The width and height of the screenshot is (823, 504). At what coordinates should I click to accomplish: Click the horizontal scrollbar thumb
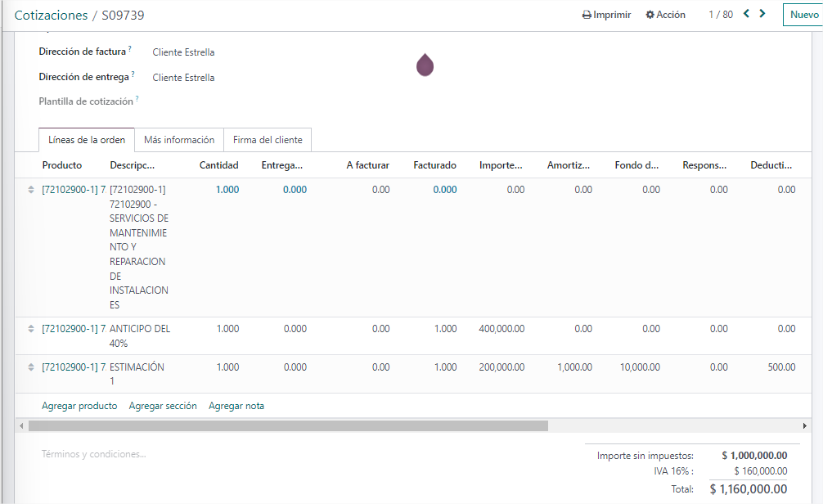(288, 425)
